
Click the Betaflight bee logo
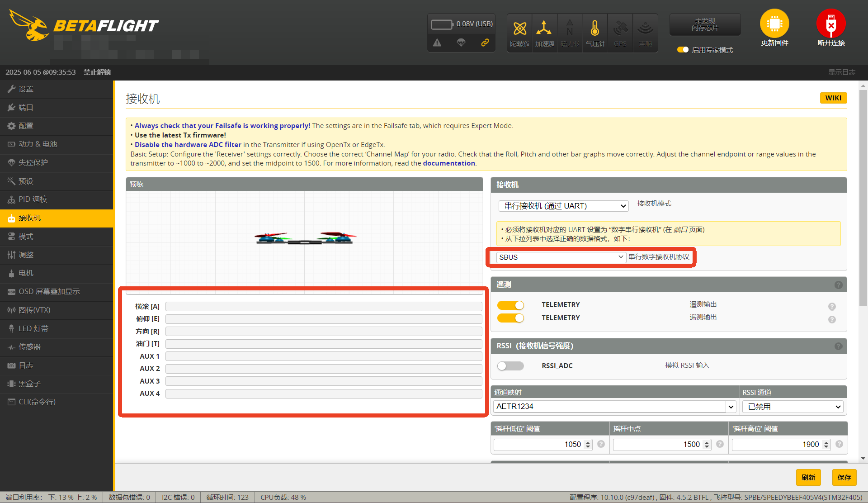coord(29,25)
